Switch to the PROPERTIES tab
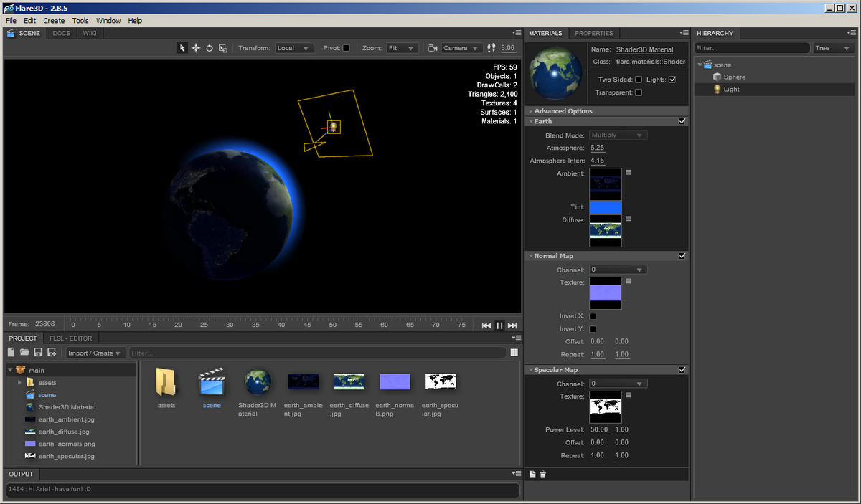This screenshot has height=504, width=861. click(x=594, y=33)
